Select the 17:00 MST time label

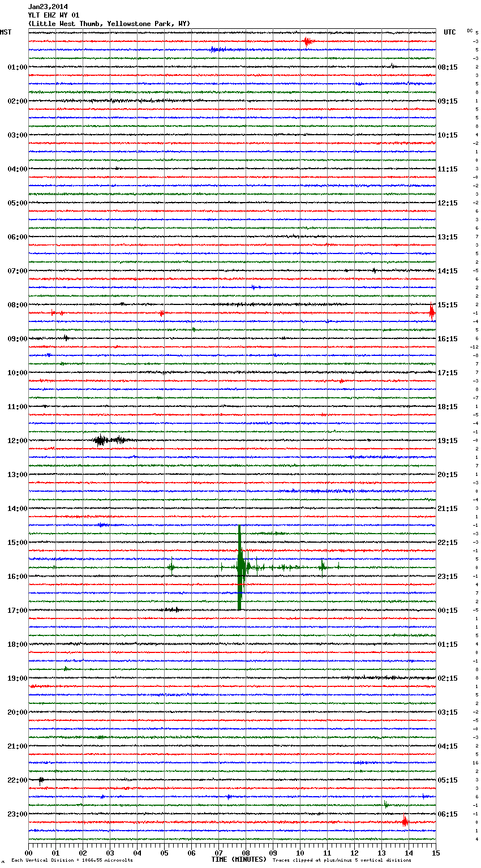[18, 611]
